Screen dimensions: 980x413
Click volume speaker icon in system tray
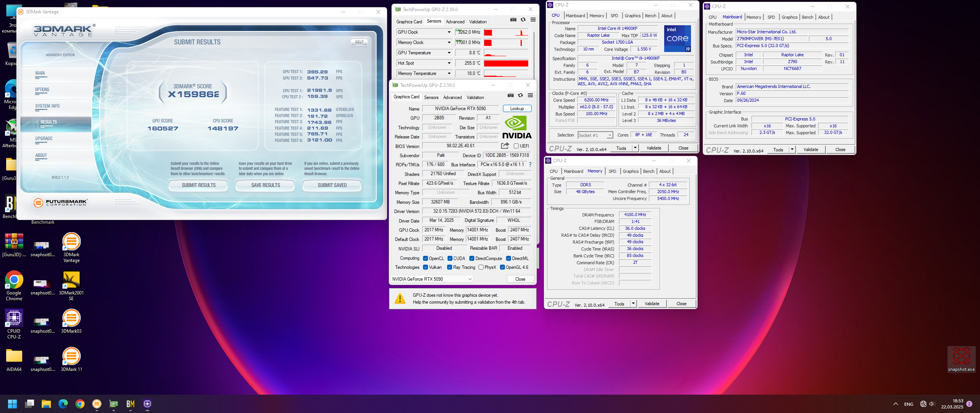(x=932, y=404)
